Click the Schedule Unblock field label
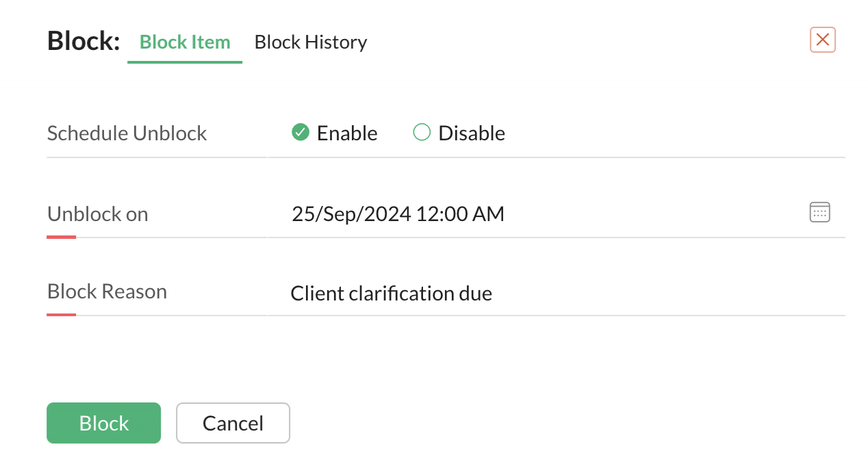The image size is (868, 475). pyautogui.click(x=127, y=133)
